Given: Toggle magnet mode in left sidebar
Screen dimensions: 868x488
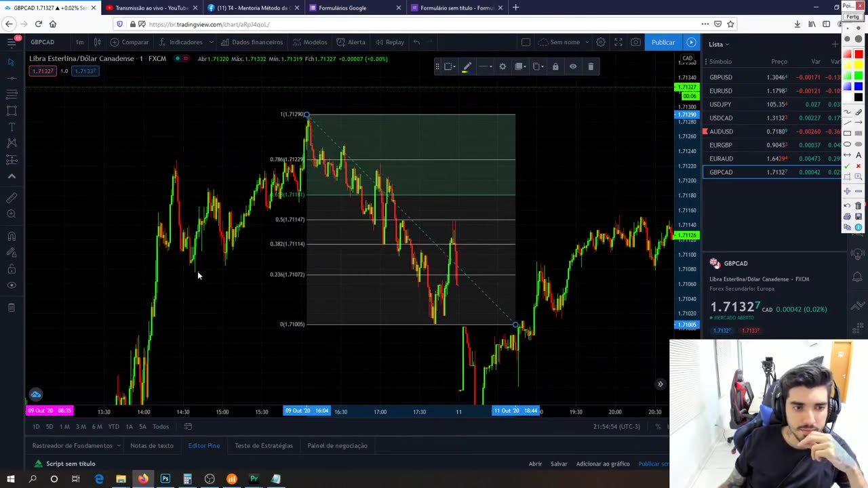Looking at the screenshot, I should click(12, 237).
